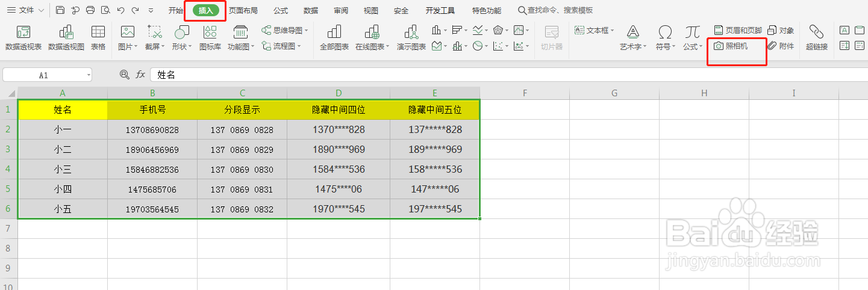Switch to the 数据 tab
This screenshot has height=290, width=868.
point(311,11)
